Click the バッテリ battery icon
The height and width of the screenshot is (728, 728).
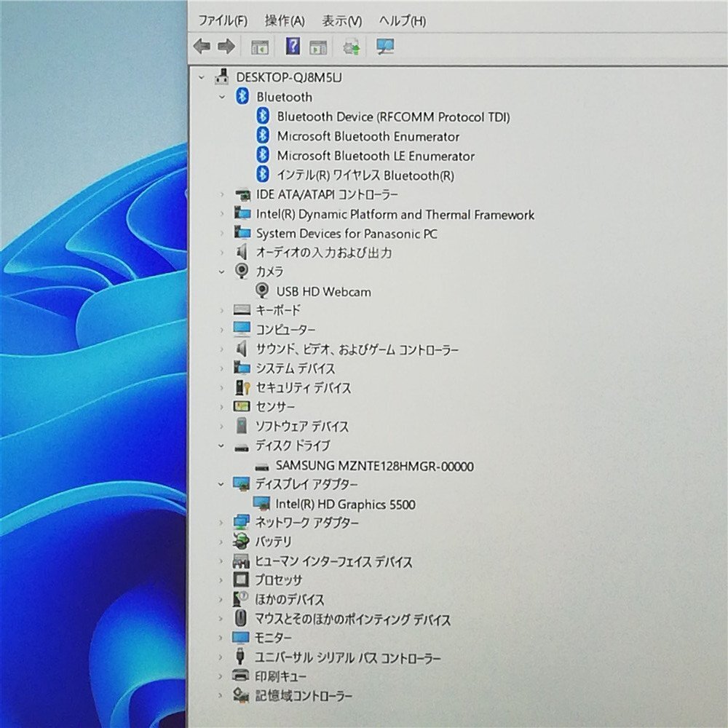click(x=242, y=542)
